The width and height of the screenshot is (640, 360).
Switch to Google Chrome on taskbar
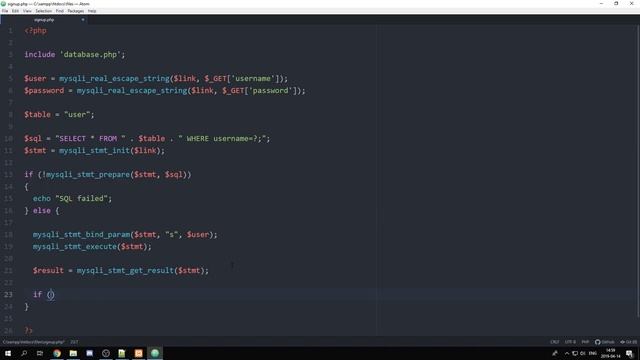tap(57, 353)
